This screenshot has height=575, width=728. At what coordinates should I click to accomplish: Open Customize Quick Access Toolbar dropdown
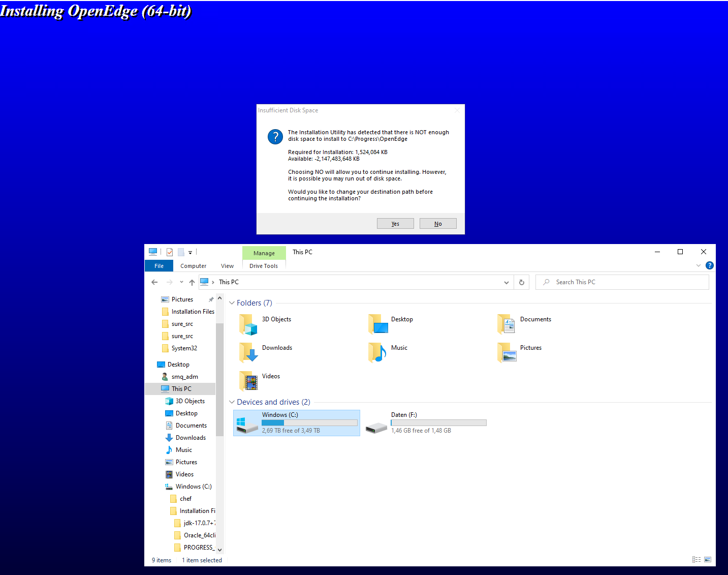coord(191,252)
